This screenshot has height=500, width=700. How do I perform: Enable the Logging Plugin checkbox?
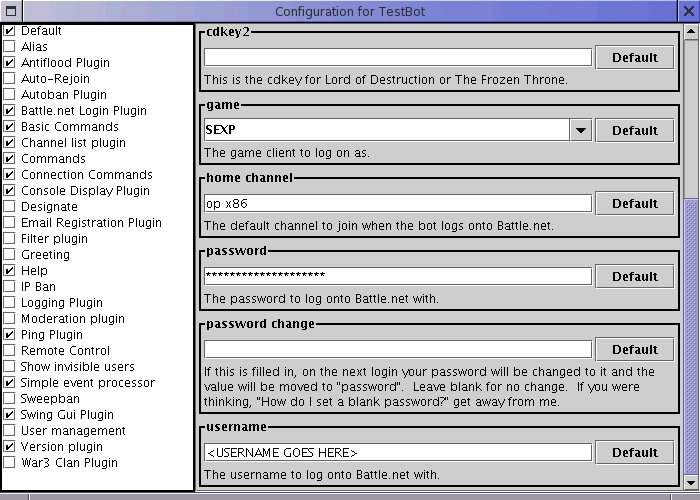9,303
